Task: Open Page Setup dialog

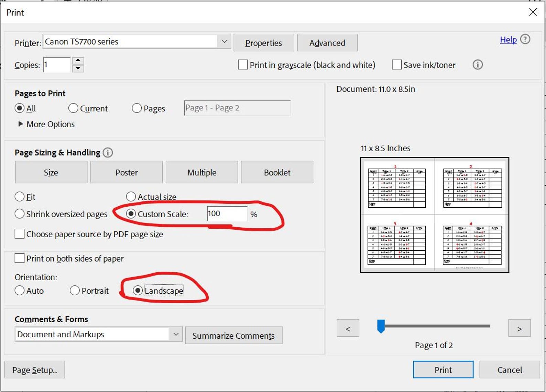Action: click(35, 370)
